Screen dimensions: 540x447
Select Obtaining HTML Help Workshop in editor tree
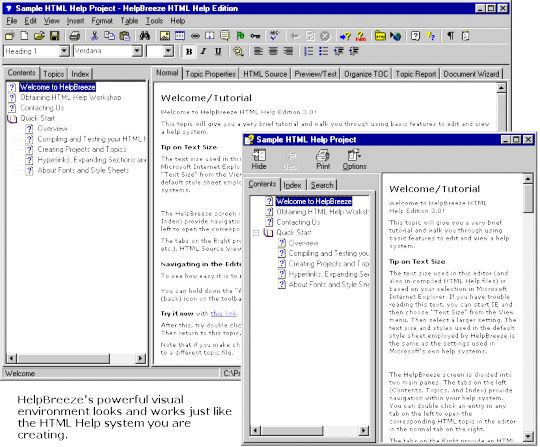click(x=71, y=97)
